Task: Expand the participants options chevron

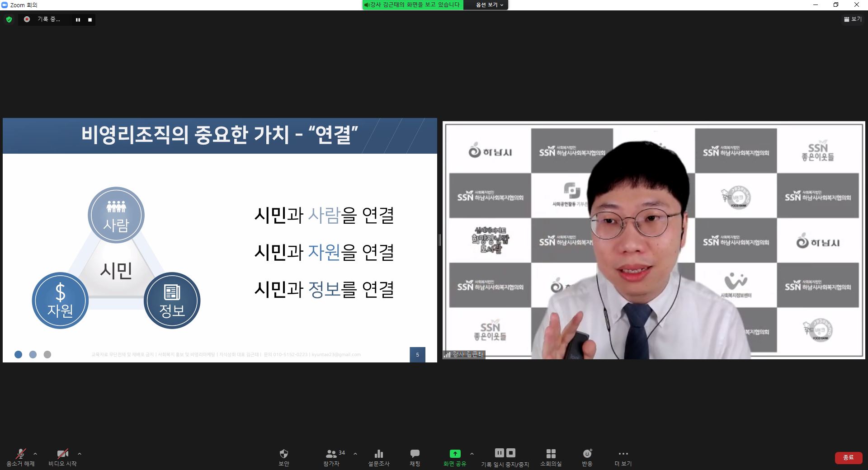Action: pyautogui.click(x=355, y=454)
